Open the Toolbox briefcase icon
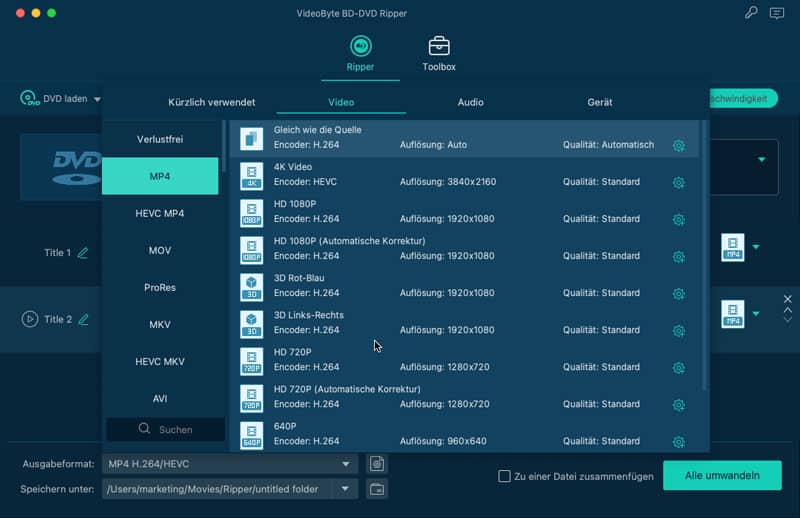Viewport: 800px width, 518px height. (439, 46)
